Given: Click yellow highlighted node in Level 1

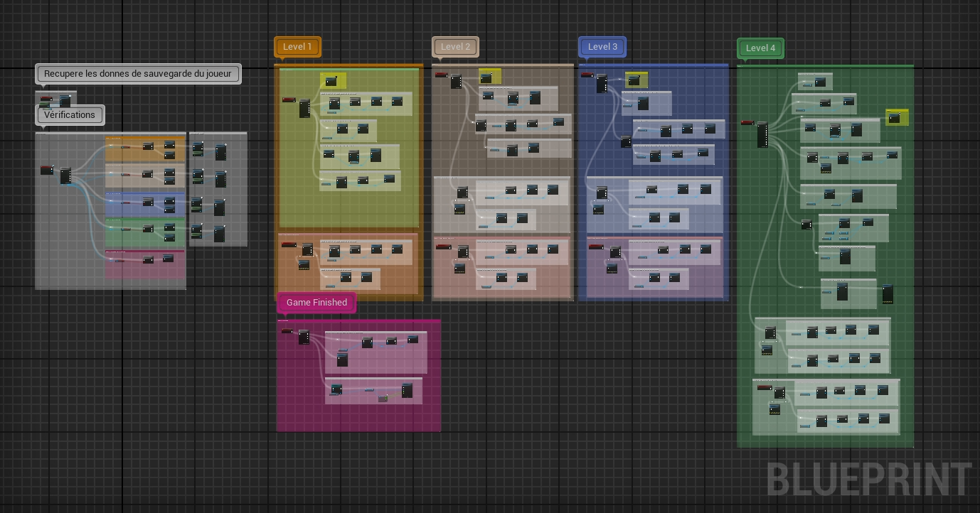Looking at the screenshot, I should pos(333,81).
